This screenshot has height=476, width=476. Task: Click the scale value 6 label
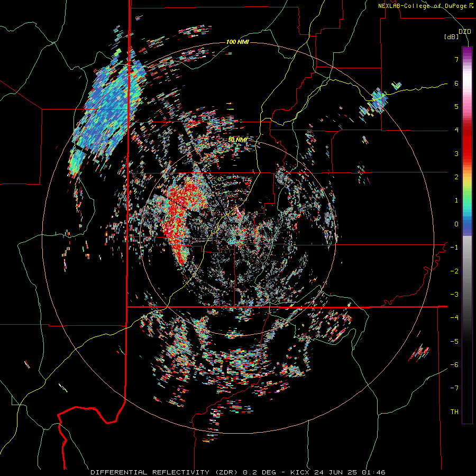pos(456,83)
